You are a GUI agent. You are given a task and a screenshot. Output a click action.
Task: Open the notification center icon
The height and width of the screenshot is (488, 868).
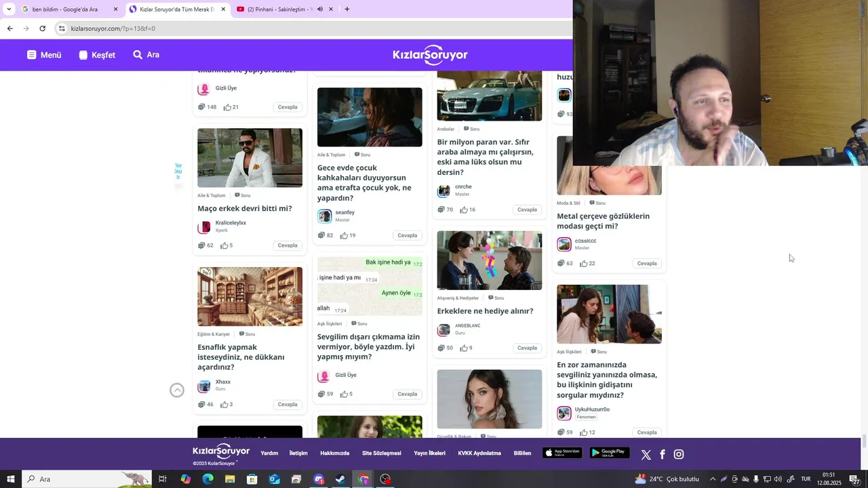point(854,479)
